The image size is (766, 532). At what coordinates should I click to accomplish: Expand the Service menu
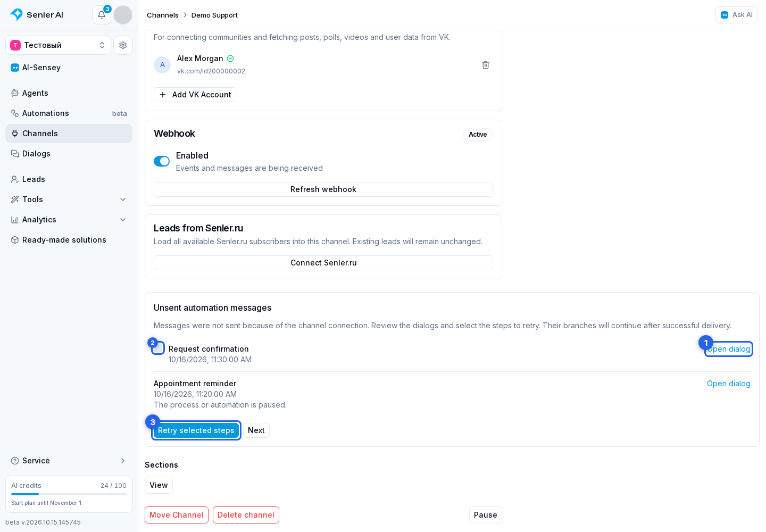click(x=69, y=461)
